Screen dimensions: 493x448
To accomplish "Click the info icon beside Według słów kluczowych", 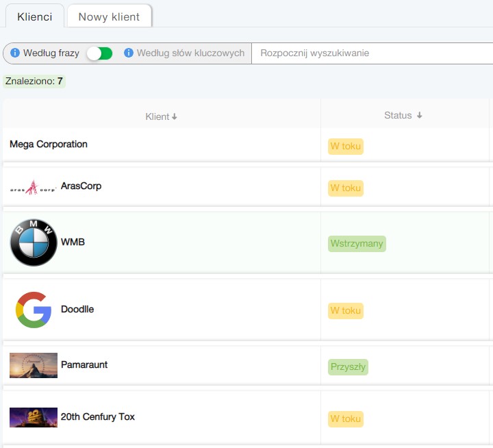I will point(129,53).
